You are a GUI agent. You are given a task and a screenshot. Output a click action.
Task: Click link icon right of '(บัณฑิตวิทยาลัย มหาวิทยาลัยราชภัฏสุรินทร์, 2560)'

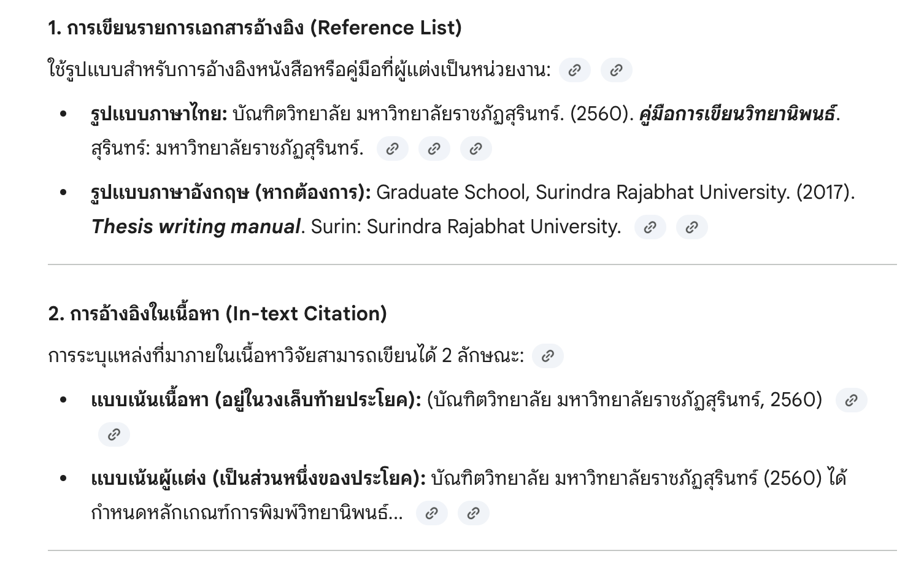852,400
